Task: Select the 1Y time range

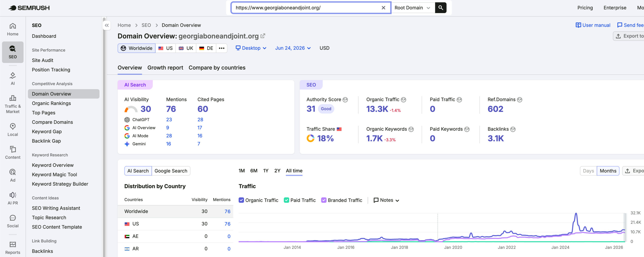Action: 266,171
